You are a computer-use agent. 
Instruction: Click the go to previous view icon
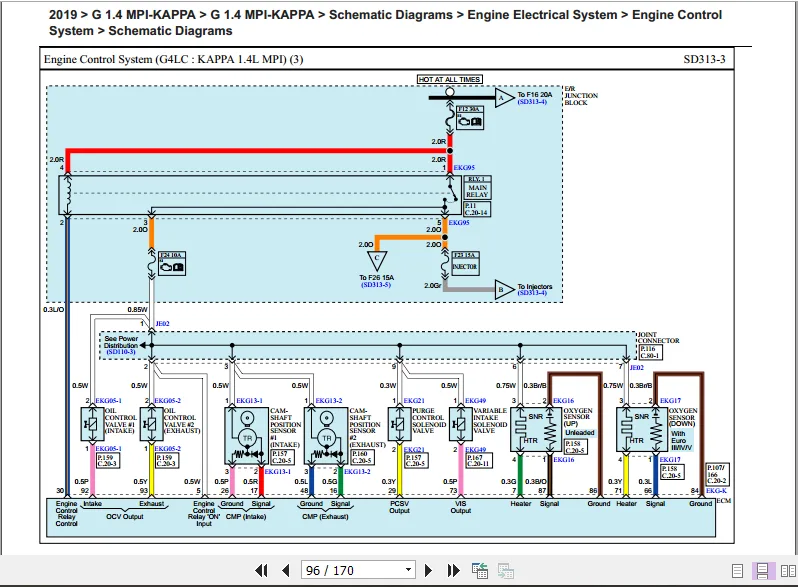(x=479, y=571)
